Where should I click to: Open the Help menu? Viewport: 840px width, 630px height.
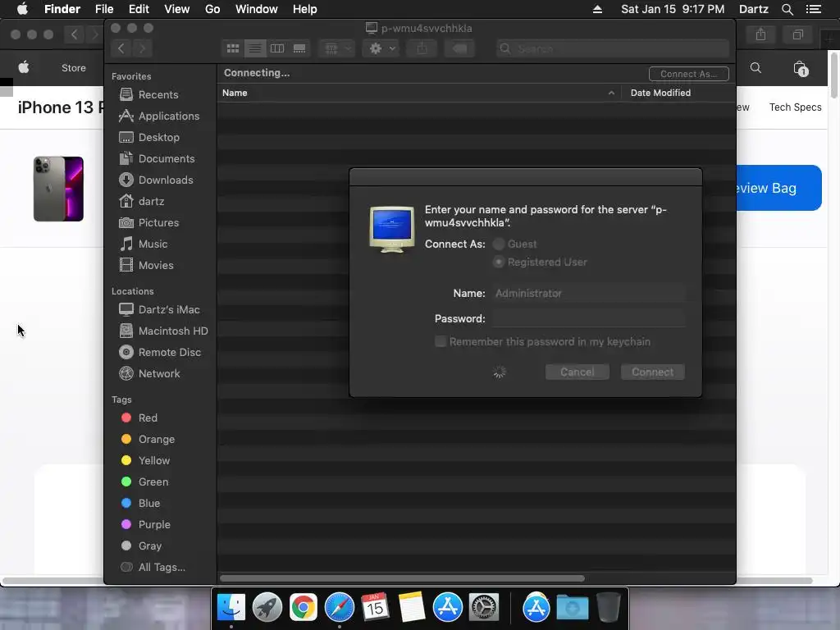305,9
